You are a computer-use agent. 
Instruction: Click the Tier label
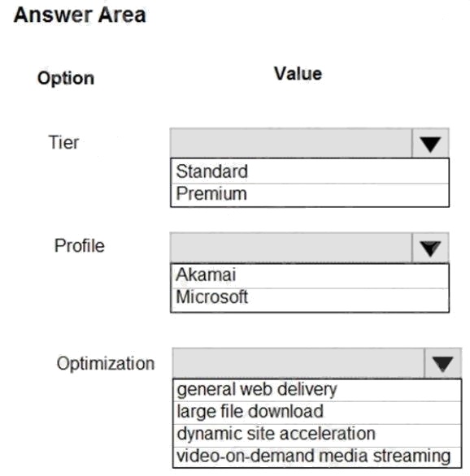point(63,142)
